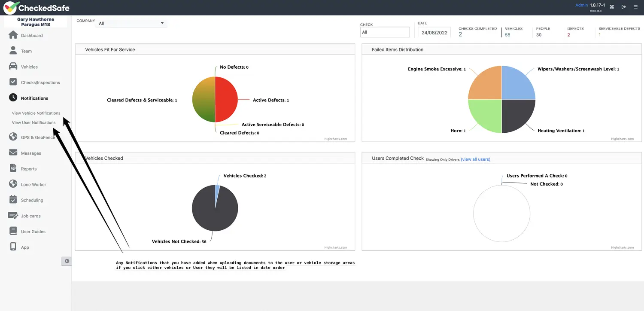Screen dimensions: 644x311
Task: Click the Job cards truck icon
Action: click(13, 216)
